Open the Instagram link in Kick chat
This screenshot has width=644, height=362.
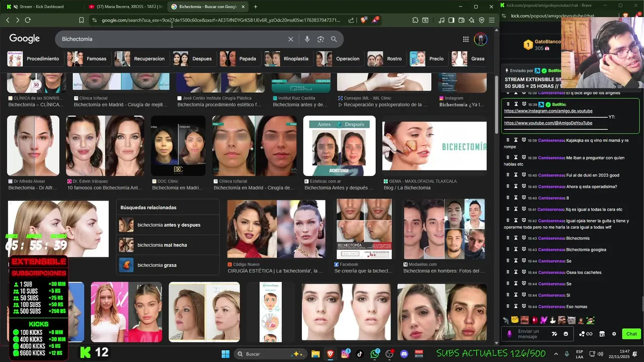coord(548,111)
